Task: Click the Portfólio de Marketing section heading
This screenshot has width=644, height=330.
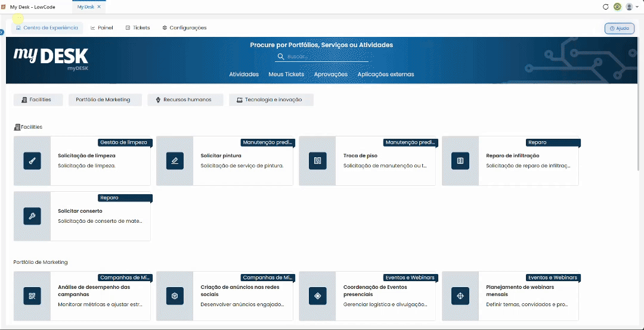Action: [41, 262]
